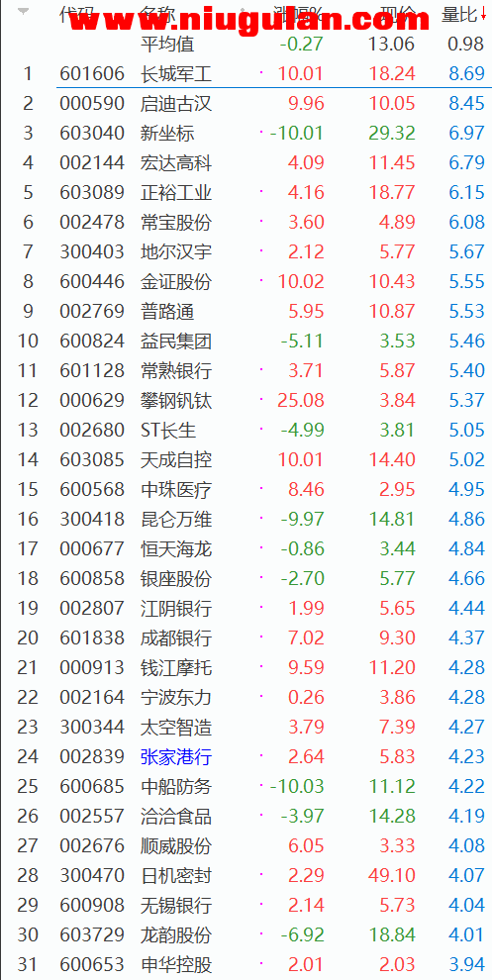Select stock 龙韵股份

[176, 935]
